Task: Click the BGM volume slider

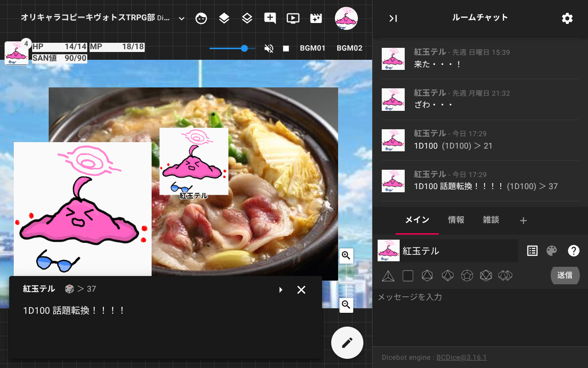Action: coord(232,48)
